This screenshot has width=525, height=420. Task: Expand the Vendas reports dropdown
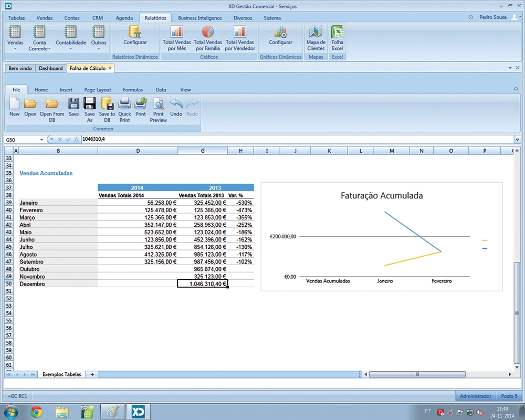pos(15,49)
